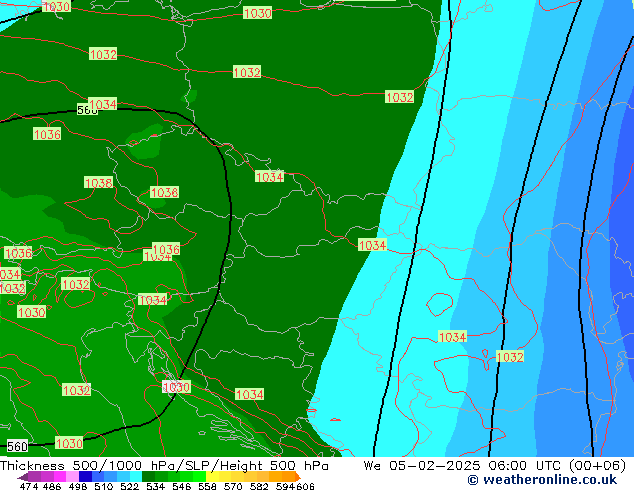Click legend value 474
Viewport: 634px width, 490px height.
click(x=29, y=486)
